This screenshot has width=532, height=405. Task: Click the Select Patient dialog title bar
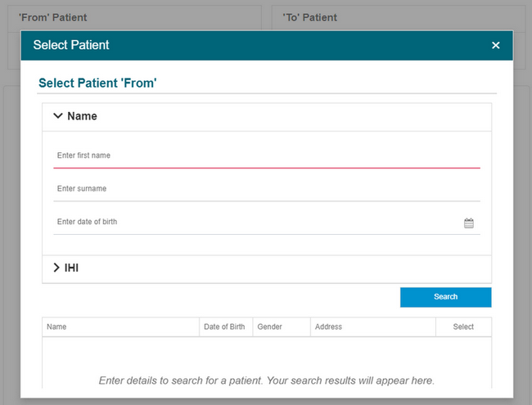coord(246,45)
